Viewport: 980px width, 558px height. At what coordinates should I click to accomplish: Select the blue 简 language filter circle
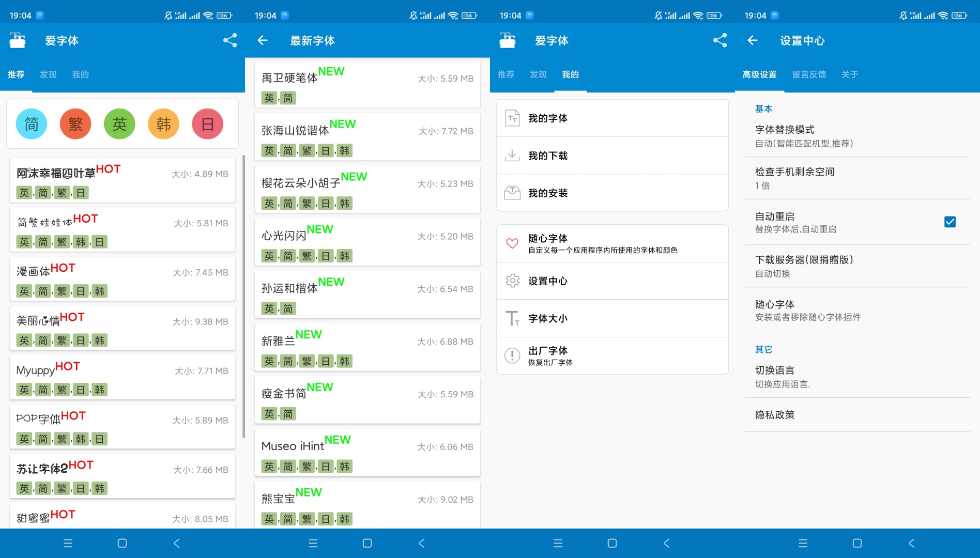32,124
